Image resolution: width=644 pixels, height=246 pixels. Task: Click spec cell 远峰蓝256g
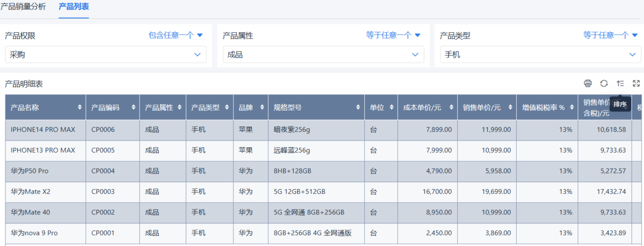coord(292,150)
